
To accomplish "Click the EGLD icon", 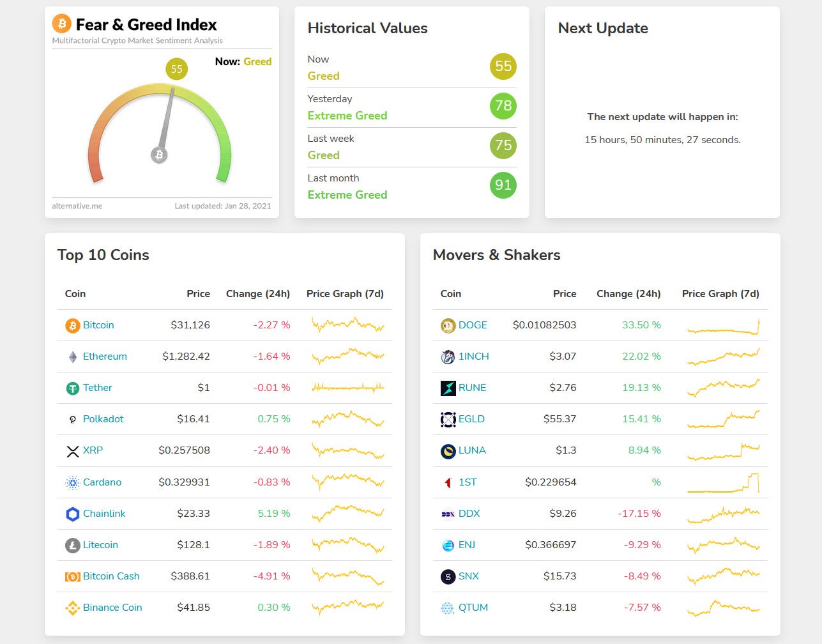I will pyautogui.click(x=448, y=419).
